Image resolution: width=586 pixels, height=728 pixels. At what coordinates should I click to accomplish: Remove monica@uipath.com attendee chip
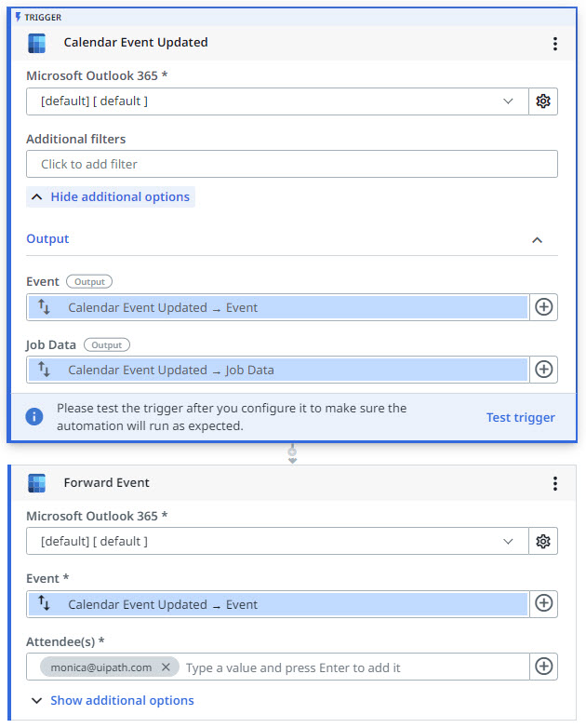click(x=166, y=667)
